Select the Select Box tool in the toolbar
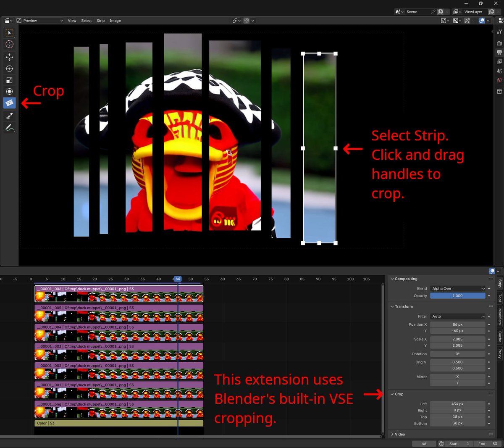 point(9,33)
